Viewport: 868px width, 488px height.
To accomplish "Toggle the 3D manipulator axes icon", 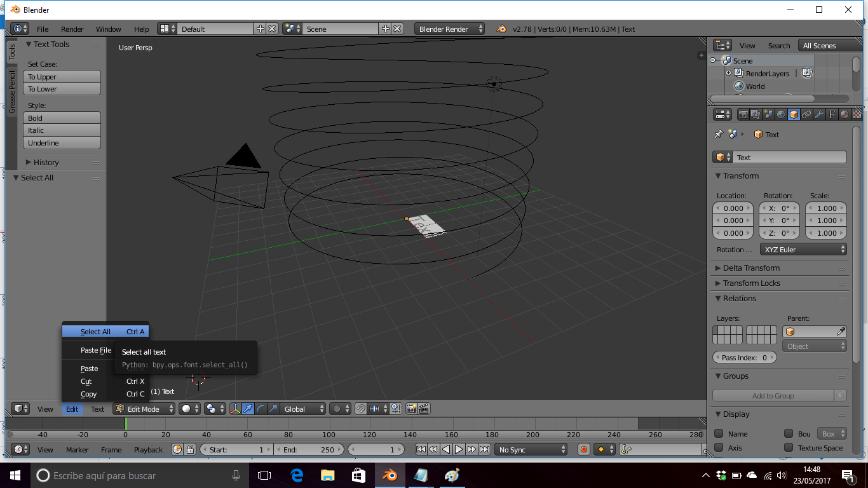I will [236, 409].
